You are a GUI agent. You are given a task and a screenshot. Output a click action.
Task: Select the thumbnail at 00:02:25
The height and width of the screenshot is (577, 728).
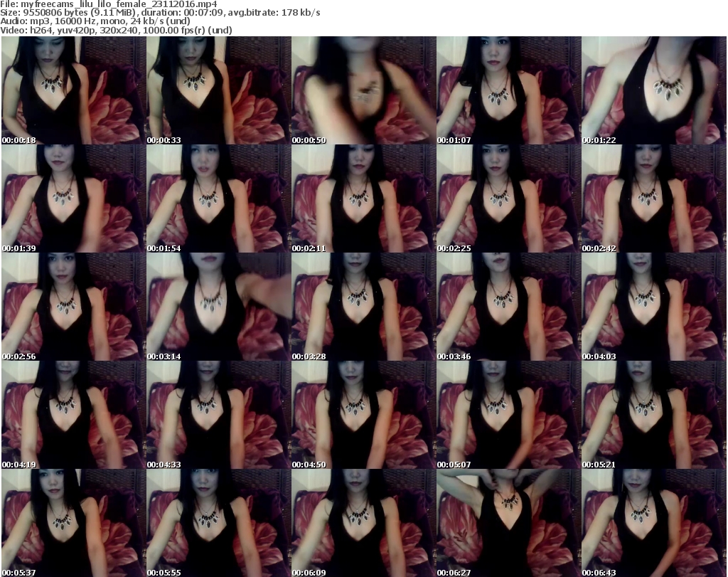509,198
